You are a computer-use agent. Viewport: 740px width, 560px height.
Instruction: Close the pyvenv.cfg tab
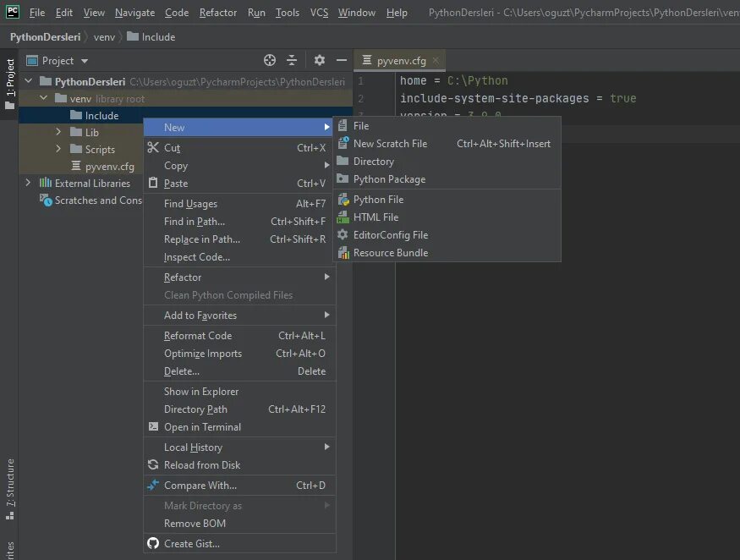tap(436, 60)
